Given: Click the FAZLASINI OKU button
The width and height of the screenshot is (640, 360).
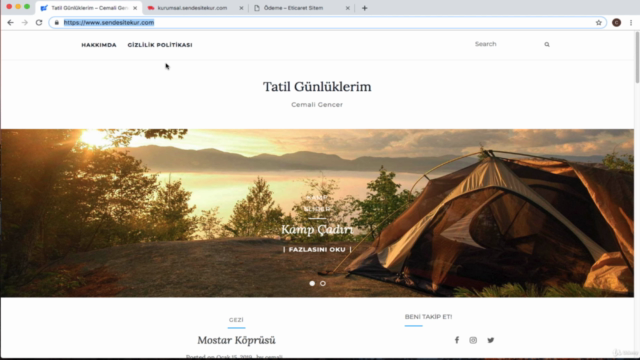Looking at the screenshot, I should tap(317, 249).
